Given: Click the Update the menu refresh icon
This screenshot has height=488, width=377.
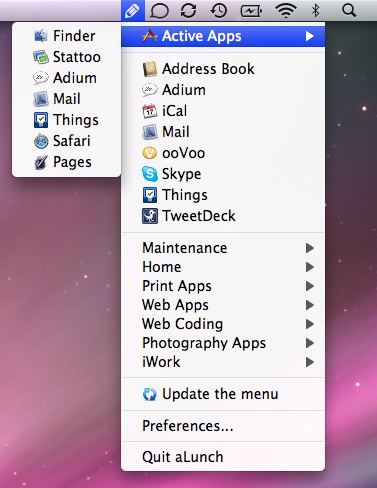Looking at the screenshot, I should (x=150, y=394).
